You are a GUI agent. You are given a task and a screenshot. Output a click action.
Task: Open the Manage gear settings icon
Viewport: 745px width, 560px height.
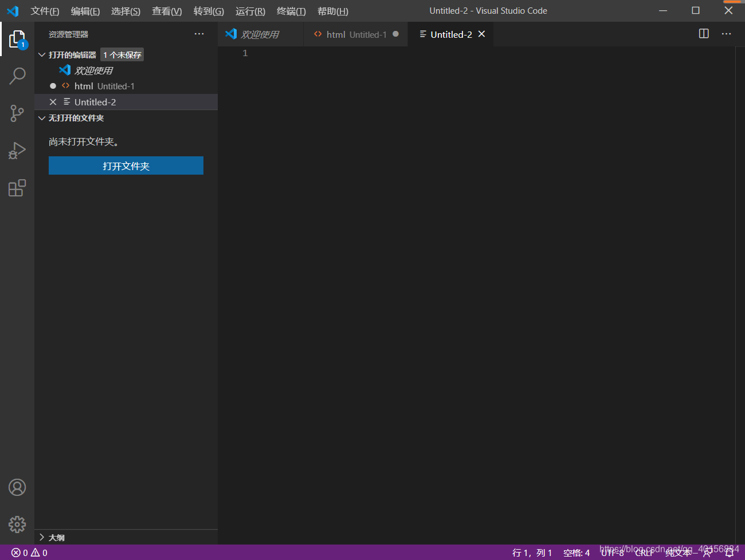pos(17,524)
